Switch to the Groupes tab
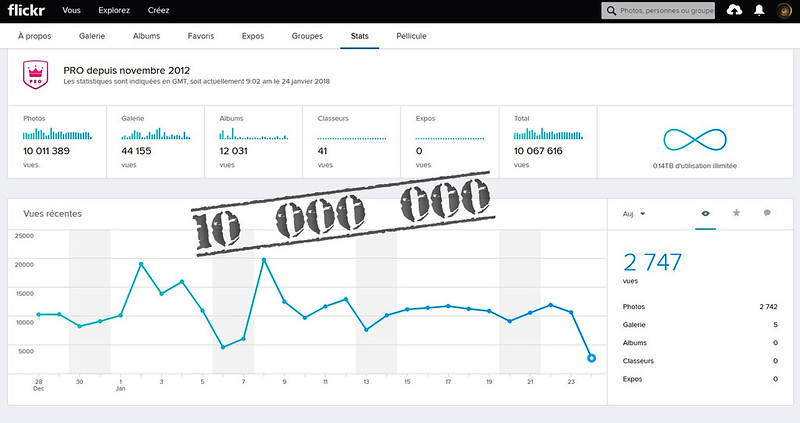 (x=307, y=36)
